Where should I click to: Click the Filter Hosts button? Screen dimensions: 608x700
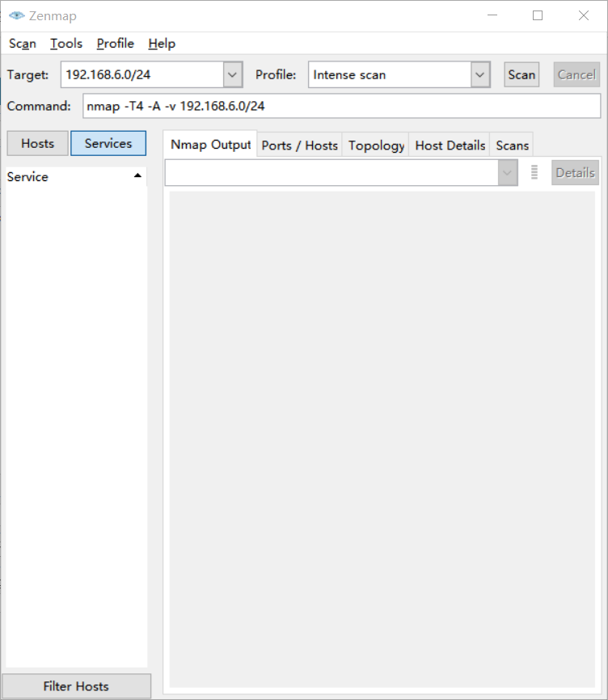[76, 685]
